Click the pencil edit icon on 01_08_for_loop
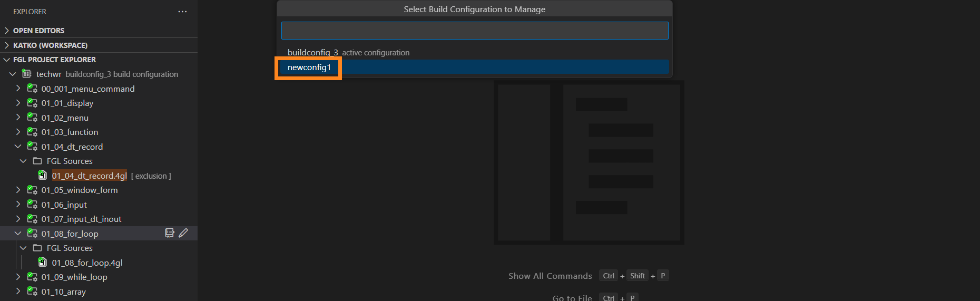 coord(183,233)
